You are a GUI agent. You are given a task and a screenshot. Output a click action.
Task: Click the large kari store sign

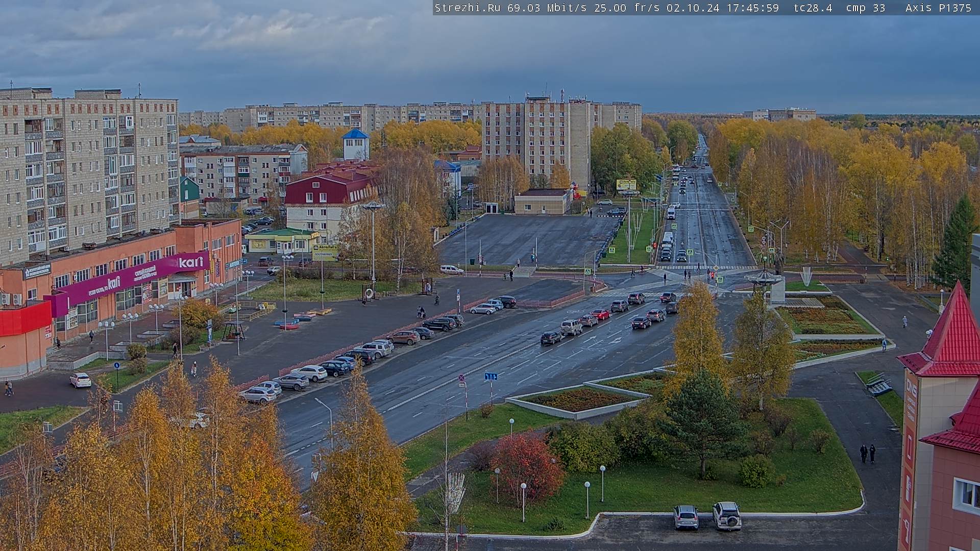tap(191, 262)
